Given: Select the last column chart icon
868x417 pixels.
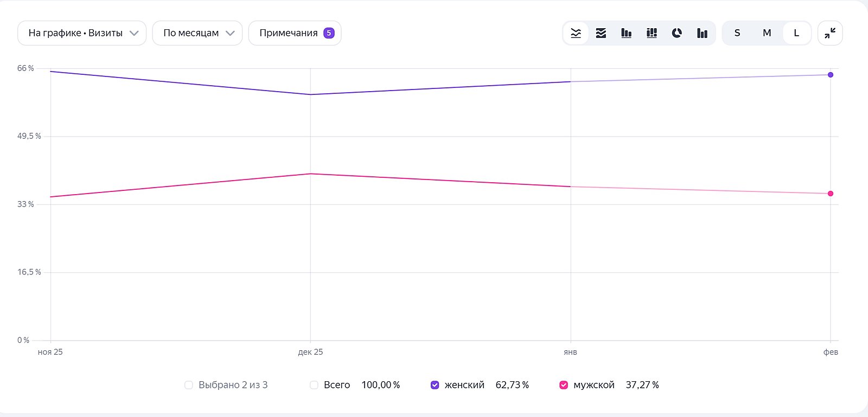Looking at the screenshot, I should (x=702, y=33).
